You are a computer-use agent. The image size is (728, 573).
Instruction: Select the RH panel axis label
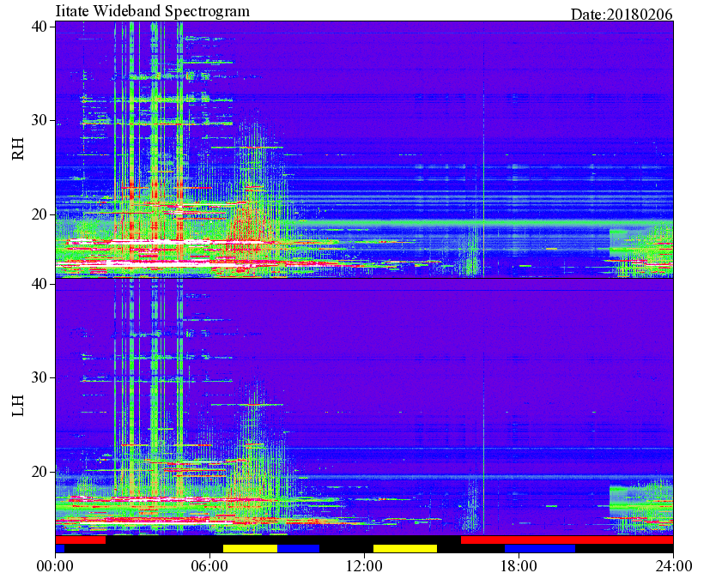(18, 149)
